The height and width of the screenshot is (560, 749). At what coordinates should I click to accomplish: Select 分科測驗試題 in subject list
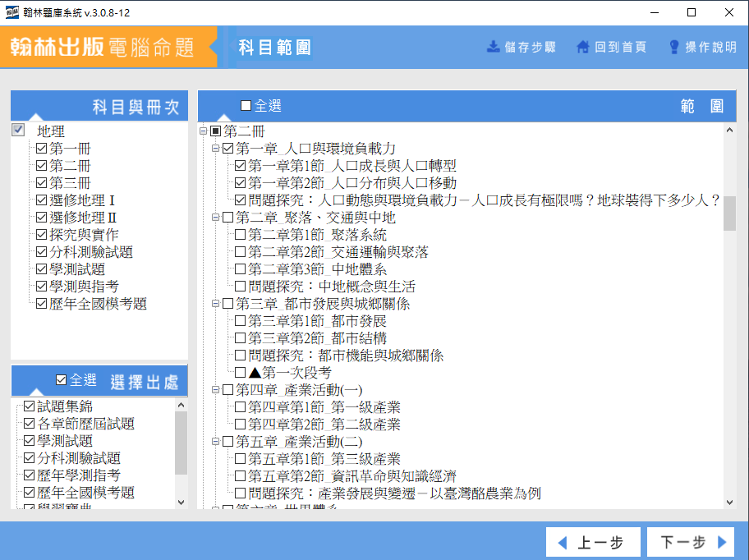tap(91, 251)
